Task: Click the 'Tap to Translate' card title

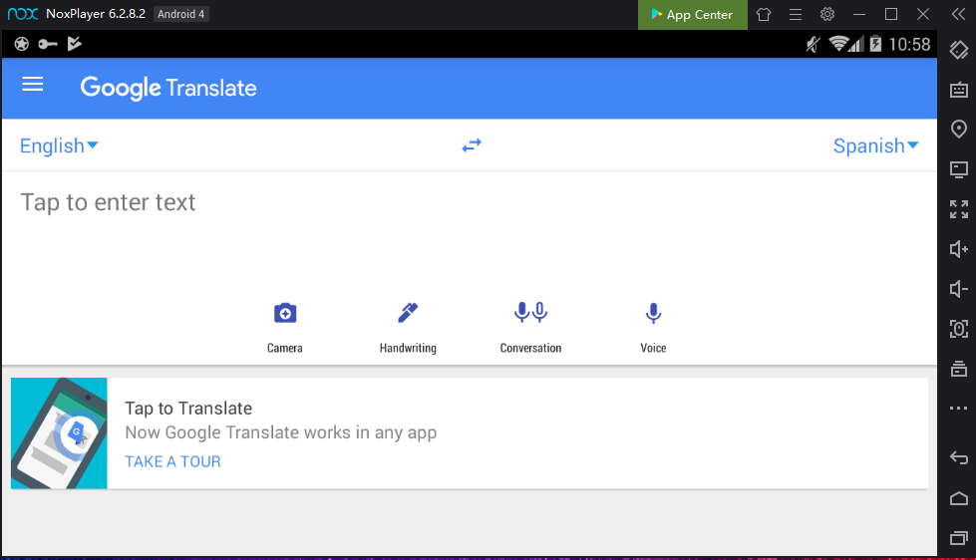Action: 188,409
